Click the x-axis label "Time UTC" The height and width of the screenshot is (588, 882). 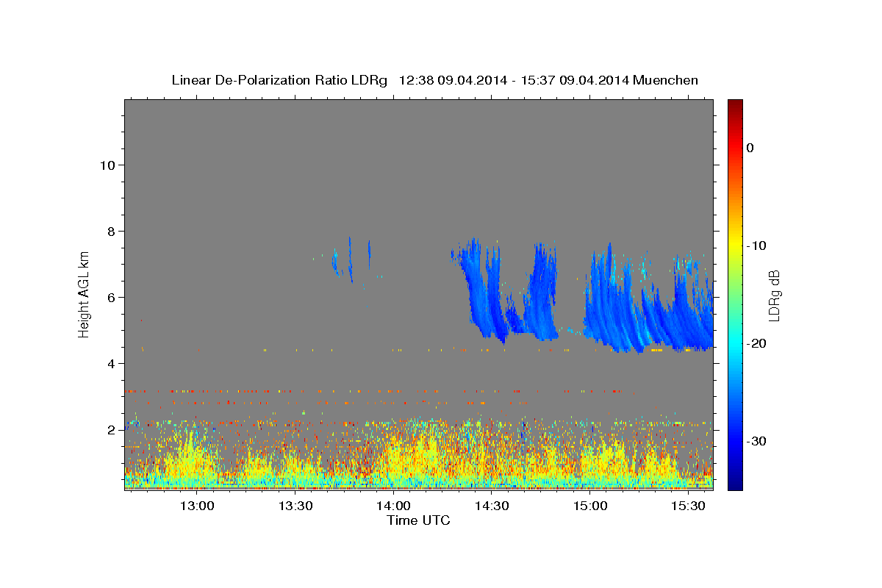(418, 520)
